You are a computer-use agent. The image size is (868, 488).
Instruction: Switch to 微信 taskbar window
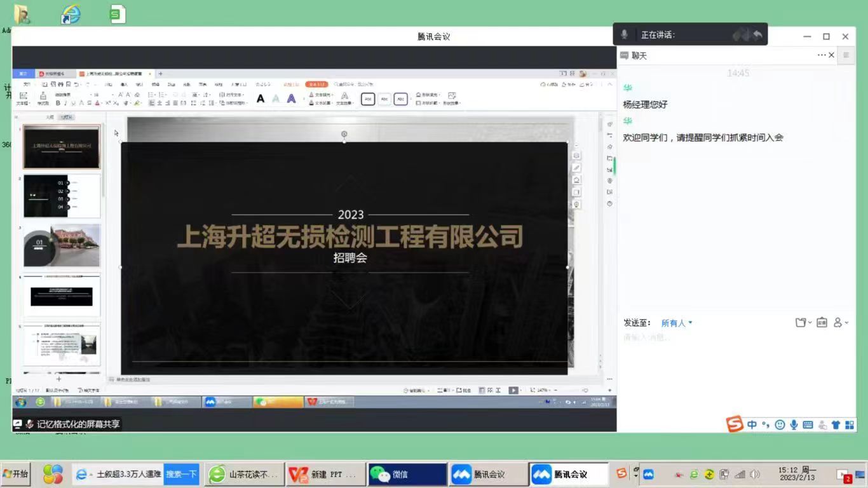[x=407, y=474]
